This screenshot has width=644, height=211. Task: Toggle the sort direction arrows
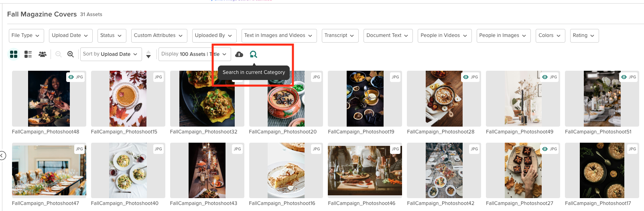[x=148, y=54]
